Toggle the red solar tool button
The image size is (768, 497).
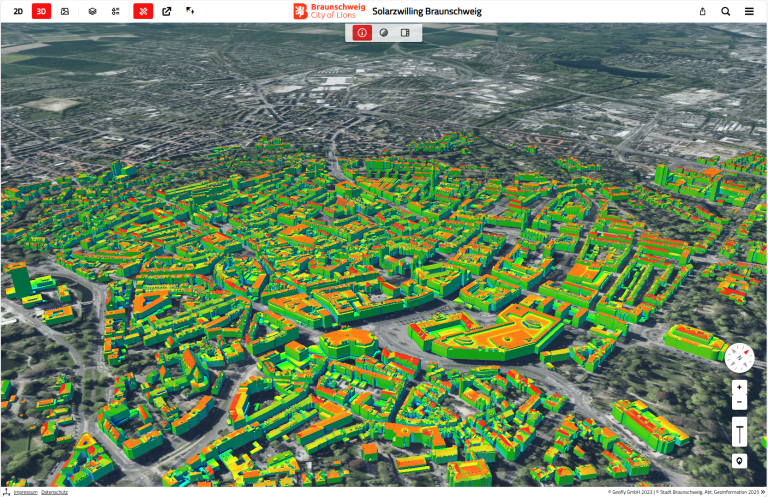tap(143, 11)
